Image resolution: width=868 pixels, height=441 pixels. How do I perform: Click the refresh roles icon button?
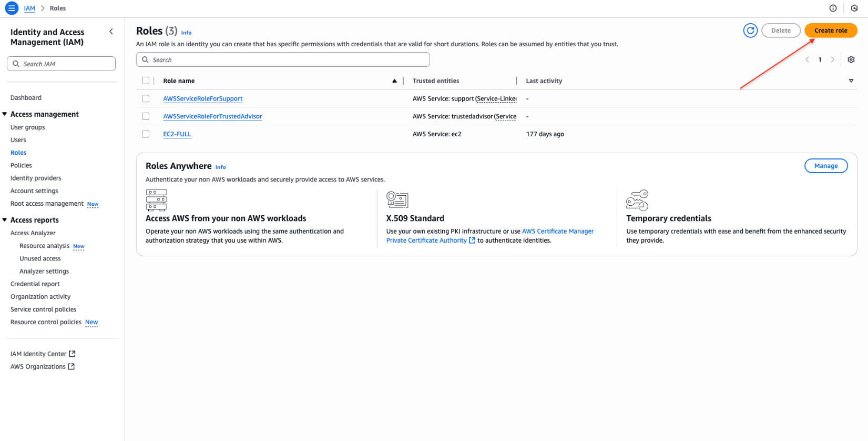(x=750, y=31)
